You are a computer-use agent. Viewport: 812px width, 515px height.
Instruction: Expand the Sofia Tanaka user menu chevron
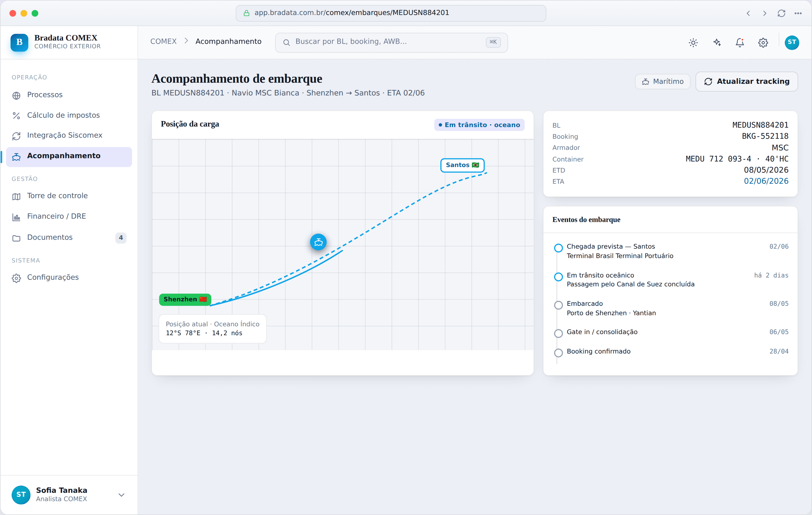coord(121,495)
